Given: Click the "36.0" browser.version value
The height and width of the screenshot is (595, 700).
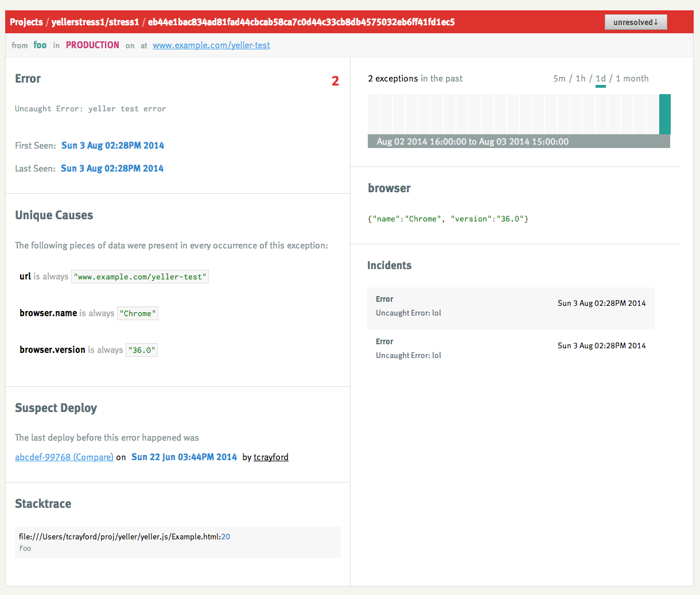Looking at the screenshot, I should point(142,351).
